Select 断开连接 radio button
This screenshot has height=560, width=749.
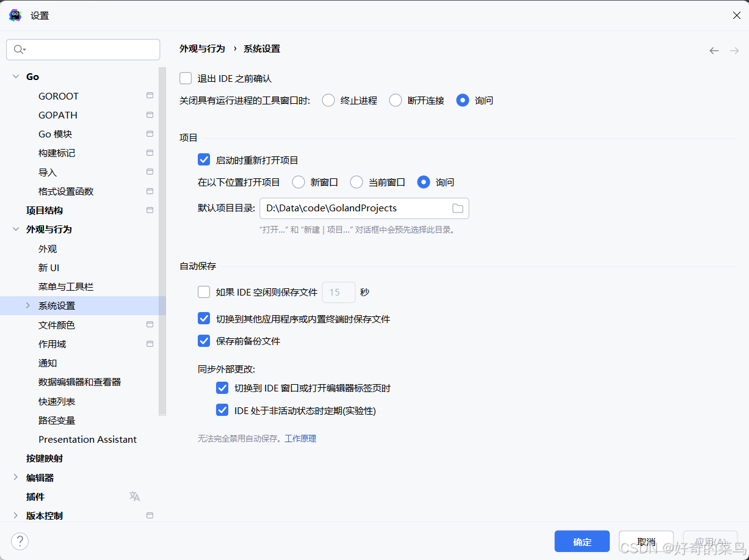pyautogui.click(x=396, y=100)
